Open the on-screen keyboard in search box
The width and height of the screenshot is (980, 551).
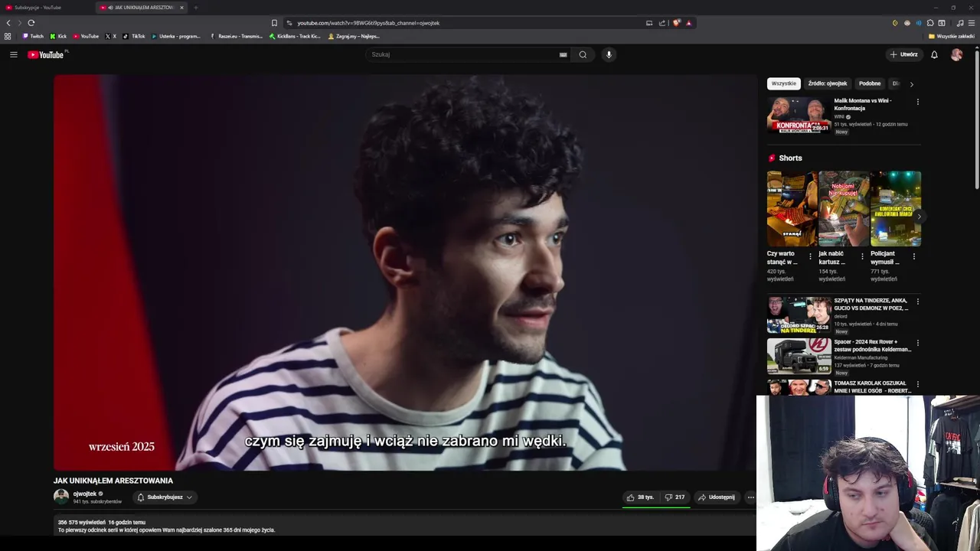pyautogui.click(x=563, y=54)
